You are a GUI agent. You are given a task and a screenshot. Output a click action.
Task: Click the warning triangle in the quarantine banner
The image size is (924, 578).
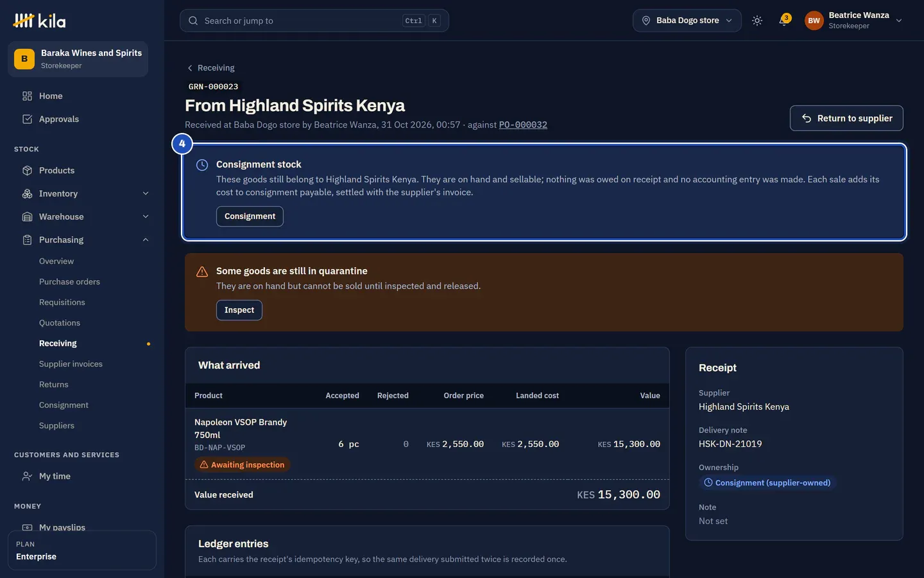point(202,272)
